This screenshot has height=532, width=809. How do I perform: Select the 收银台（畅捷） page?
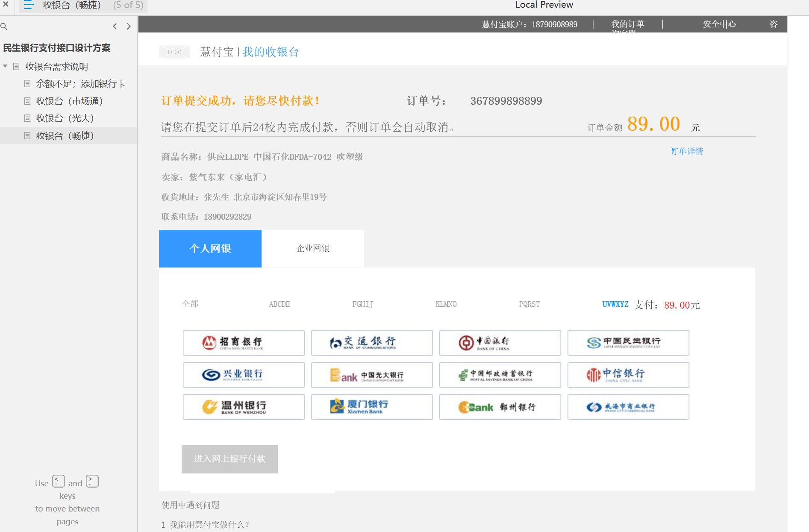coord(65,136)
